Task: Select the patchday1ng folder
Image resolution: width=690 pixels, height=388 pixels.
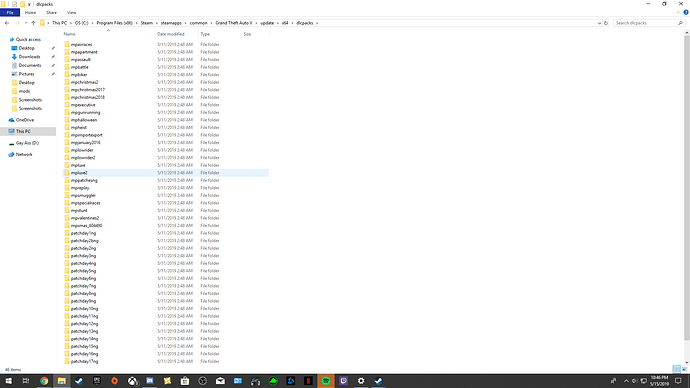Action: [x=83, y=233]
